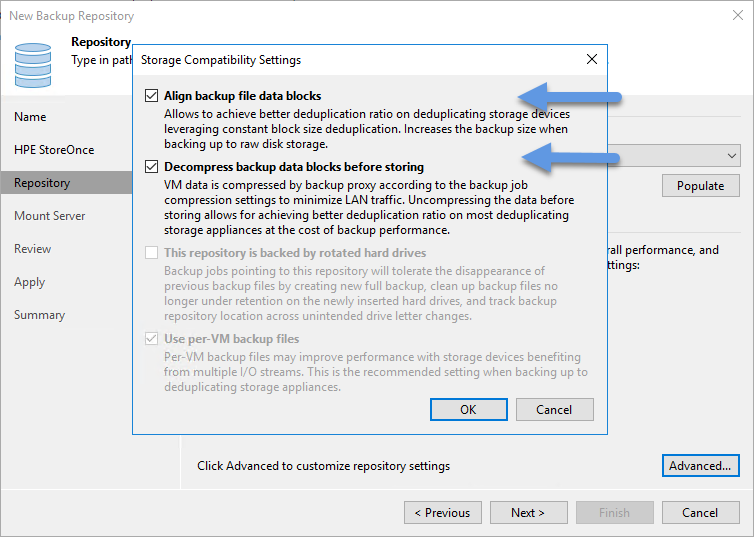The image size is (754, 538).
Task: Select the Review step in sidebar
Action: pos(32,249)
